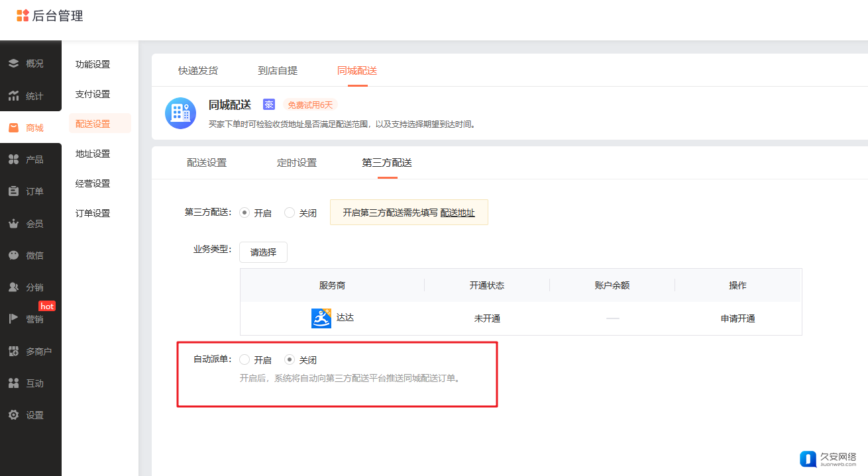Click the purple badge beside 同城配送 title

(268, 105)
